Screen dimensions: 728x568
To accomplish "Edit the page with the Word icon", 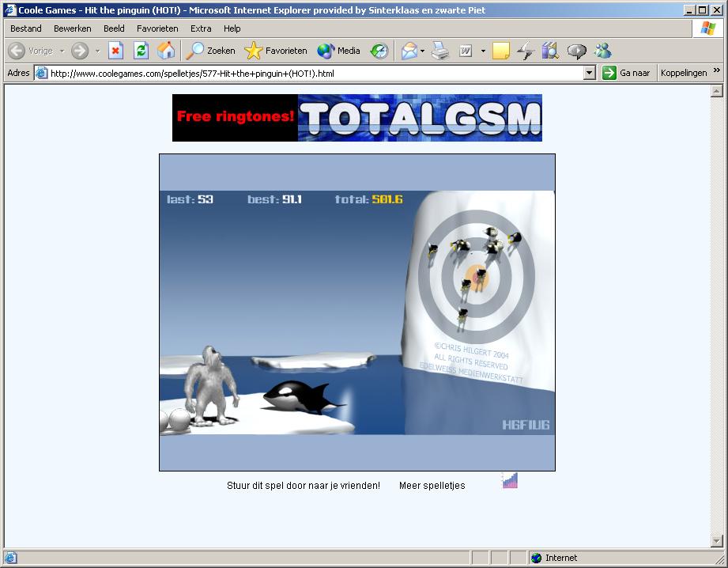I will coord(466,51).
